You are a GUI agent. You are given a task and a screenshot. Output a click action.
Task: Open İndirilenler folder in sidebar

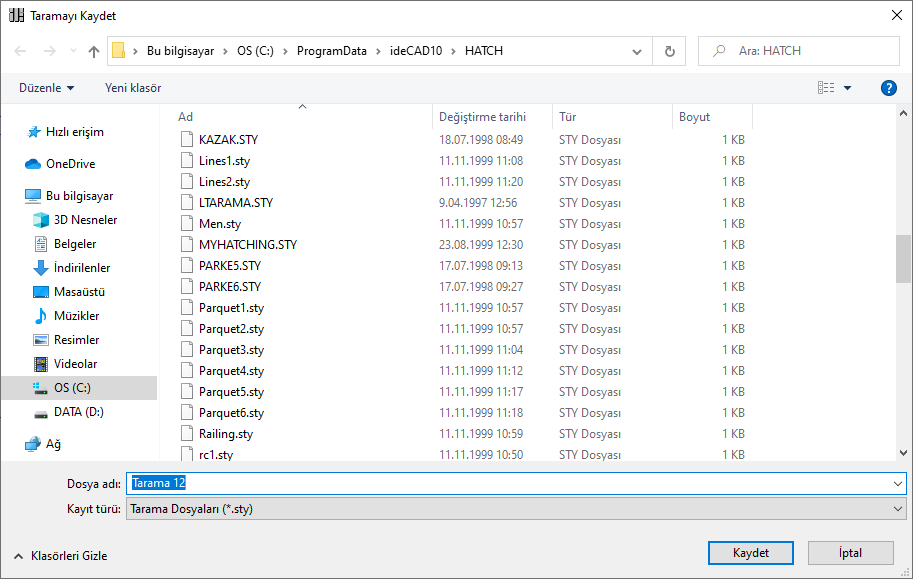[x=82, y=268]
